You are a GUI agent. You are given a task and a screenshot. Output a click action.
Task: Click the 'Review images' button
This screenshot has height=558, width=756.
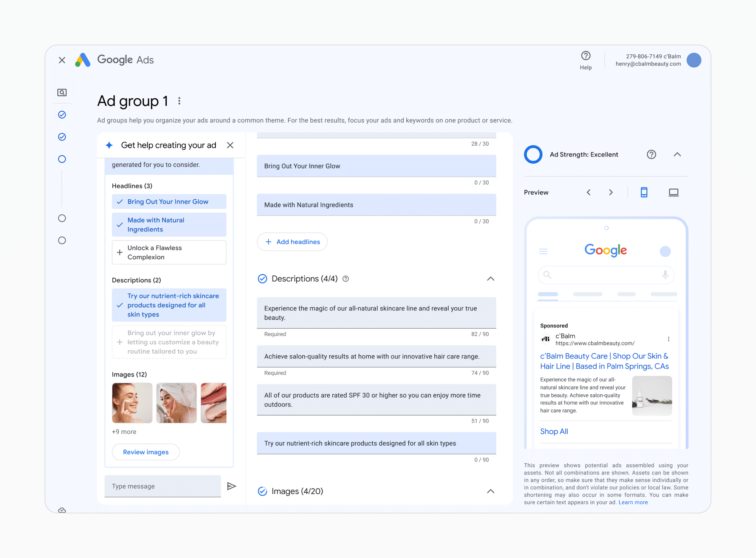145,452
